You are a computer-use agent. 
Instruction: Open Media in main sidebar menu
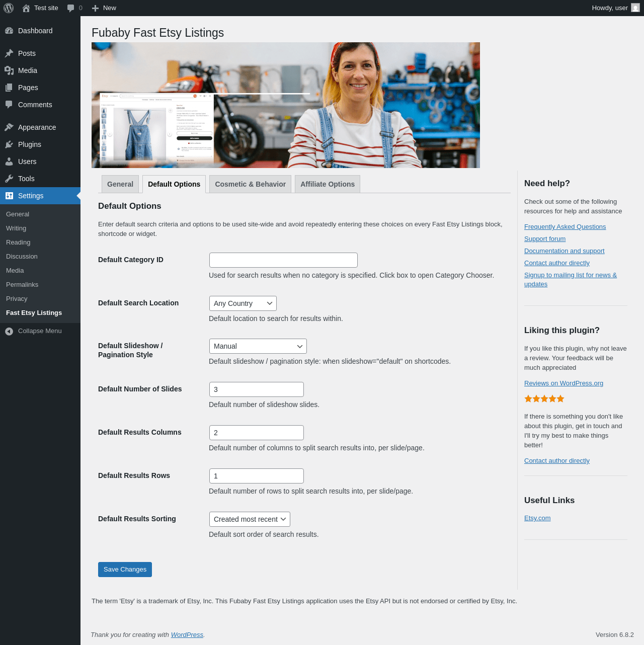[40, 70]
